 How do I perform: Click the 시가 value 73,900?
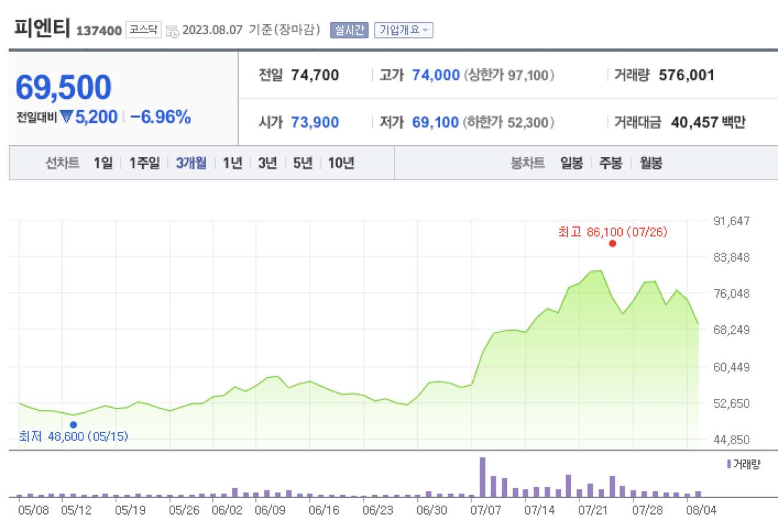pos(315,123)
